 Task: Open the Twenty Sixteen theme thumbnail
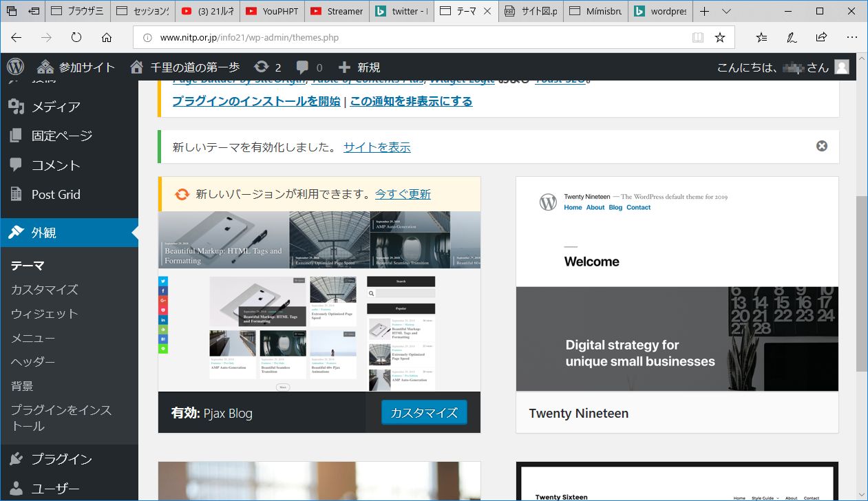(677, 481)
